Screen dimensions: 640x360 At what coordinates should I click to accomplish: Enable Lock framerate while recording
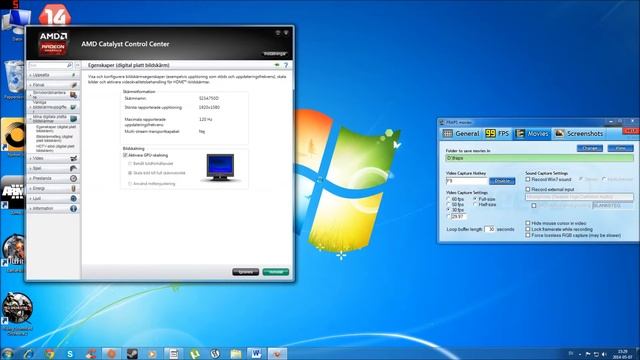pos(528,229)
